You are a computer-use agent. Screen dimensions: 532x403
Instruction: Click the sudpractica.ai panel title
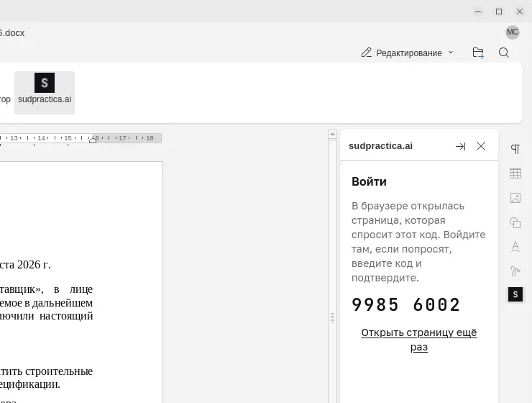(x=381, y=146)
